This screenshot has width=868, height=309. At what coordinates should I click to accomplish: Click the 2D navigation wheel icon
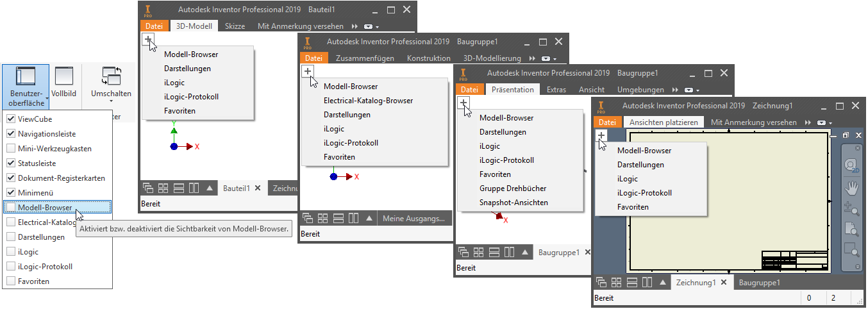click(x=851, y=166)
